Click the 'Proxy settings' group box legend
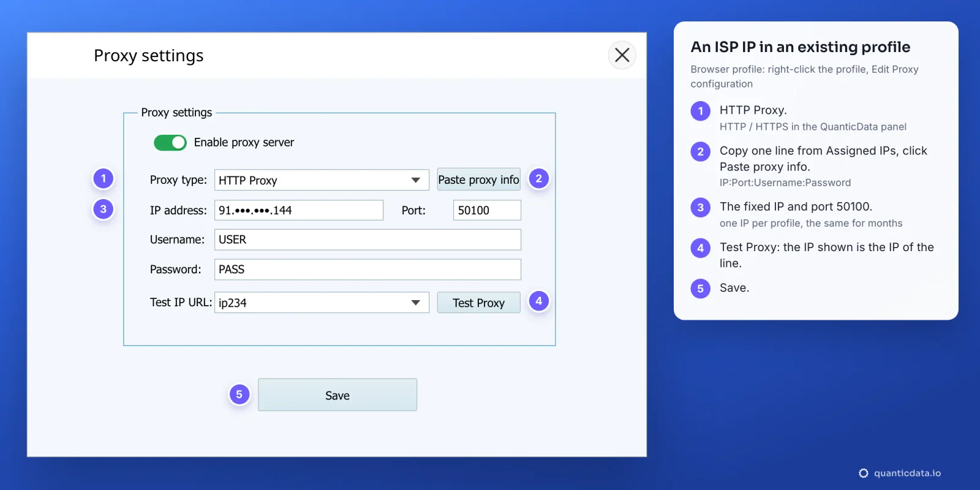The image size is (980, 490). click(176, 113)
